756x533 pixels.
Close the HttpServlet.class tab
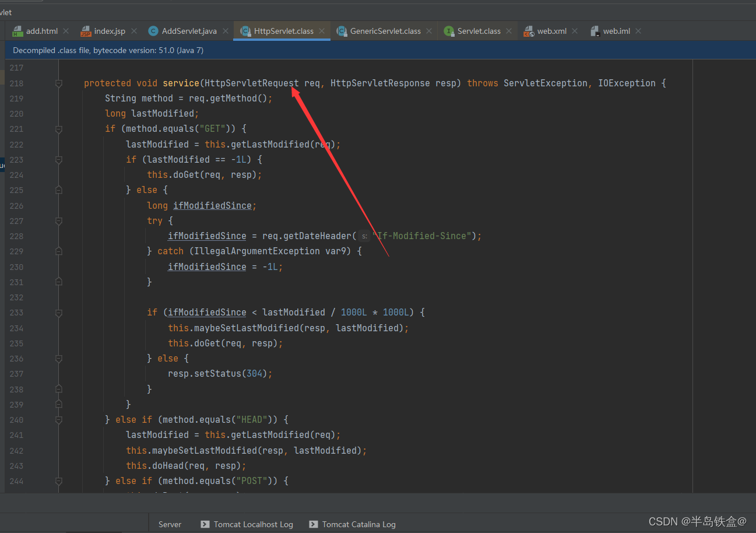[x=322, y=31]
